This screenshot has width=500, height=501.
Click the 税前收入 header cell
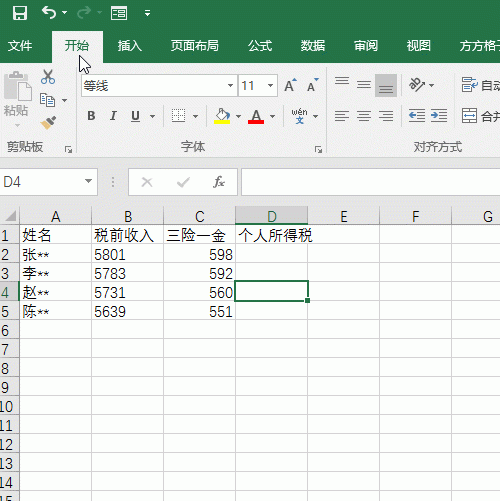(x=128, y=235)
